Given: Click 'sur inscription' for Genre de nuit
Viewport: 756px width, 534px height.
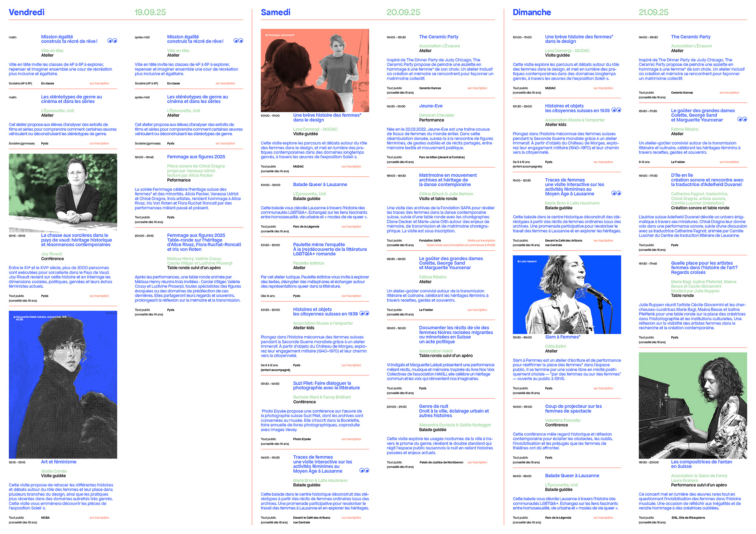Looking at the screenshot, I should 477,462.
